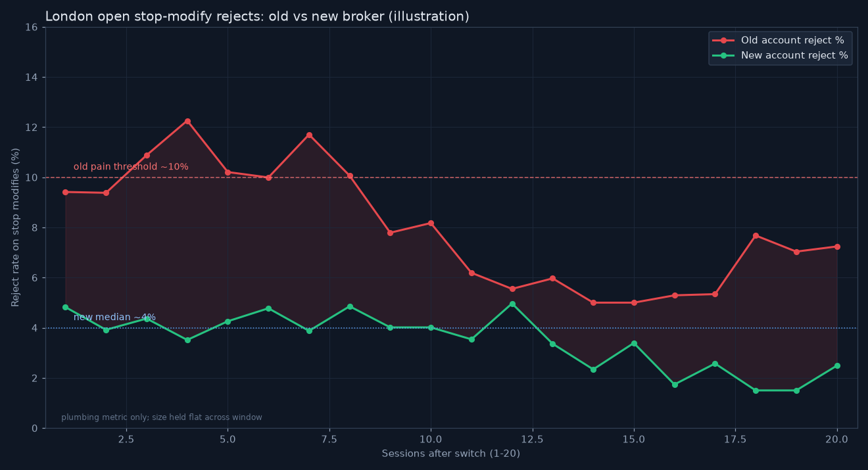868x470 pixels.
Task: Click the chart title about London open stop-modify rejects
Action: tap(257, 16)
